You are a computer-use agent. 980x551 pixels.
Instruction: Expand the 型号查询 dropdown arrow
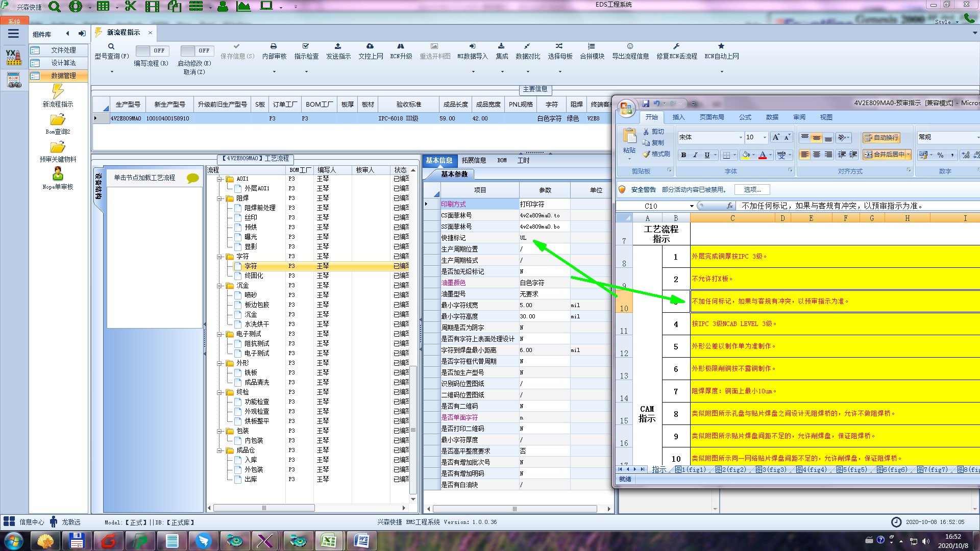point(112,71)
